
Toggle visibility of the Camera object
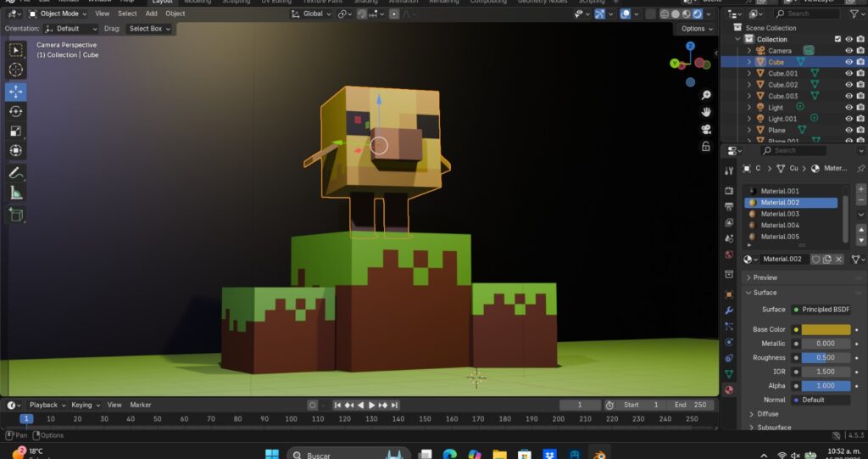[849, 51]
